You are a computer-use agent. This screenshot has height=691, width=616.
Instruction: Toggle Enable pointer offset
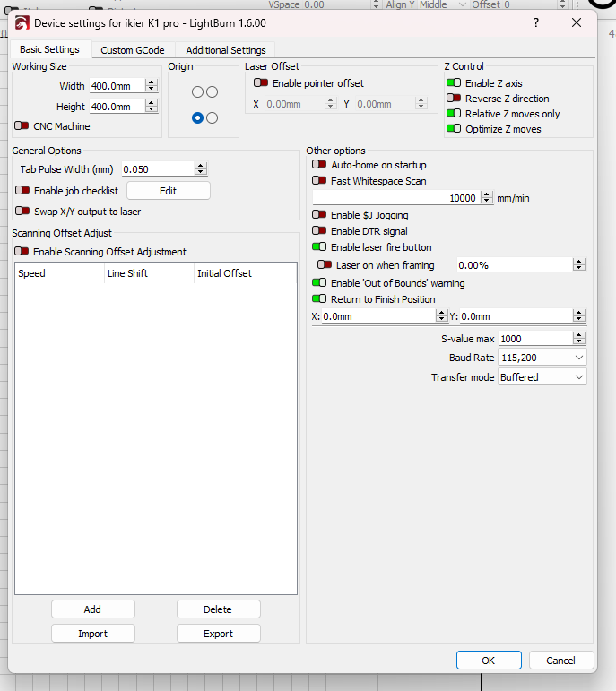261,82
